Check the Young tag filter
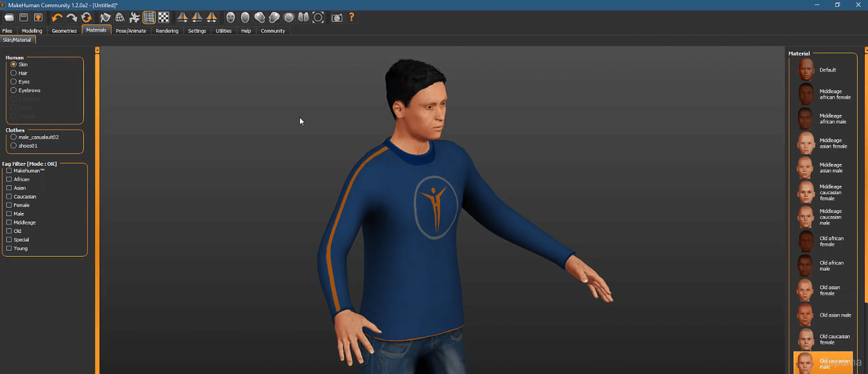Viewport: 868px width, 374px height. [x=9, y=248]
